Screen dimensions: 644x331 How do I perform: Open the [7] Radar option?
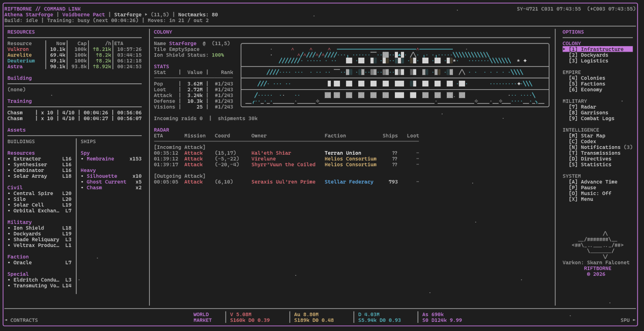582,107
